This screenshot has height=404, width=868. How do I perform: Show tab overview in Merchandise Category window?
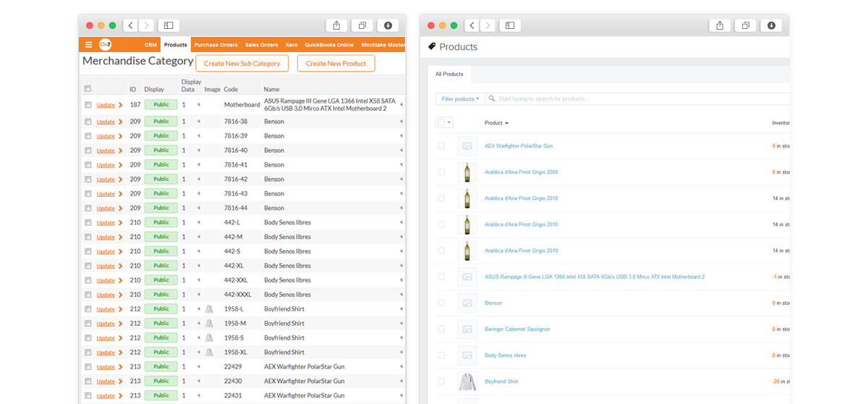[362, 25]
